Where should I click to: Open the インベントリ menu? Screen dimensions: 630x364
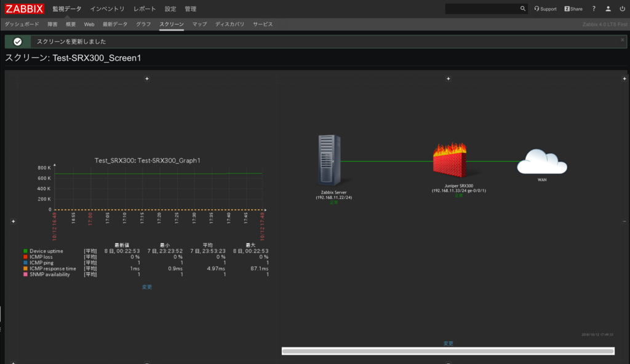click(107, 9)
